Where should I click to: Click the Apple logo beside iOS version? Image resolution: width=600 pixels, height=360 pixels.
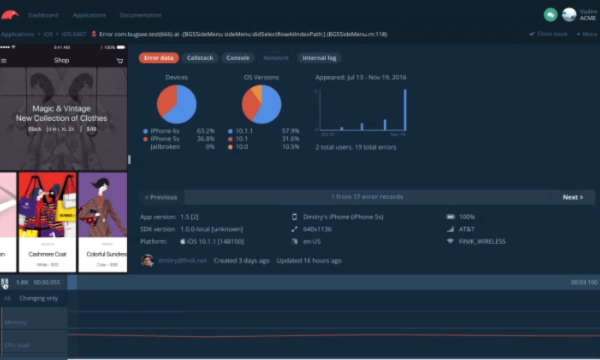(x=183, y=241)
